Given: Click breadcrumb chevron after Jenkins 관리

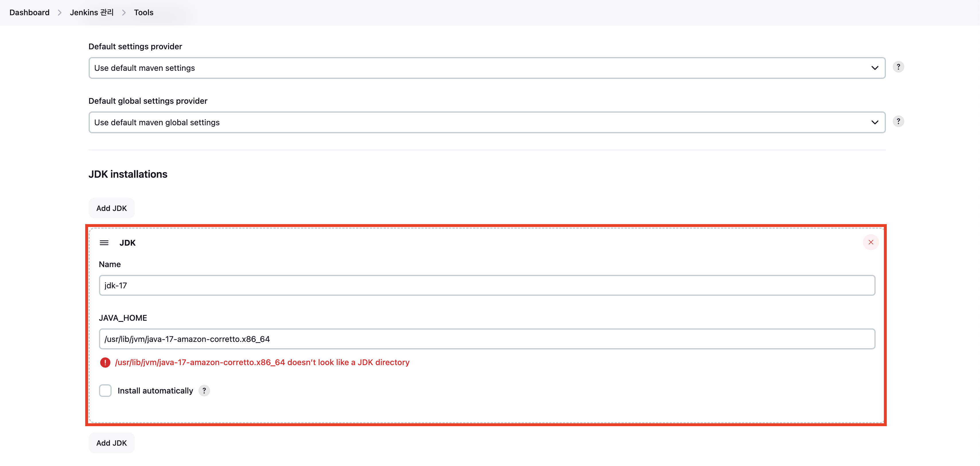Looking at the screenshot, I should (x=124, y=13).
